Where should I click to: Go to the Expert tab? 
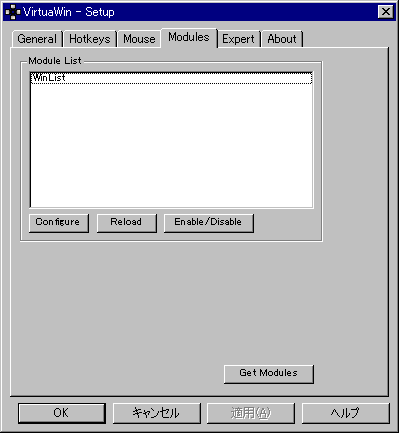tap(238, 39)
